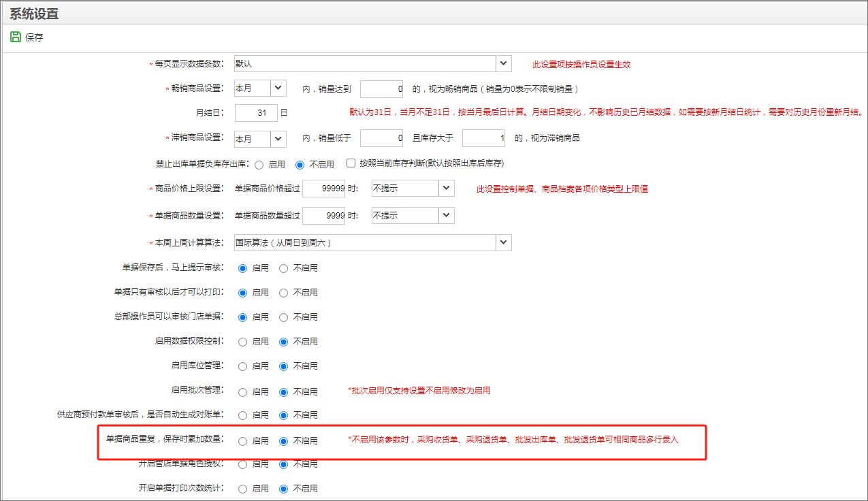868x501 pixels.
Task: Choose 不启用 for 单据只有审核以后才可以打印
Action: (x=283, y=293)
